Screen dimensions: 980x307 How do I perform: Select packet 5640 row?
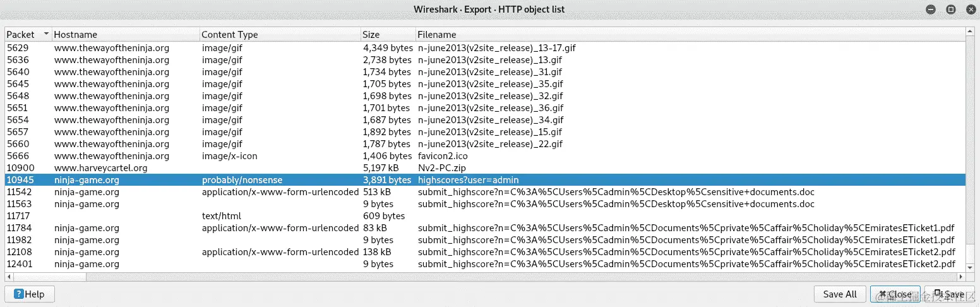coord(486,72)
